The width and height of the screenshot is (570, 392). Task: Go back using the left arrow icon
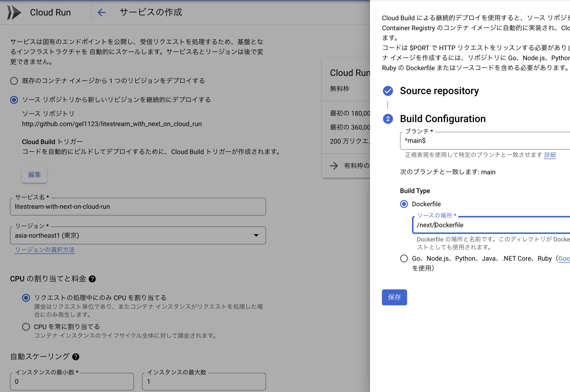click(101, 12)
